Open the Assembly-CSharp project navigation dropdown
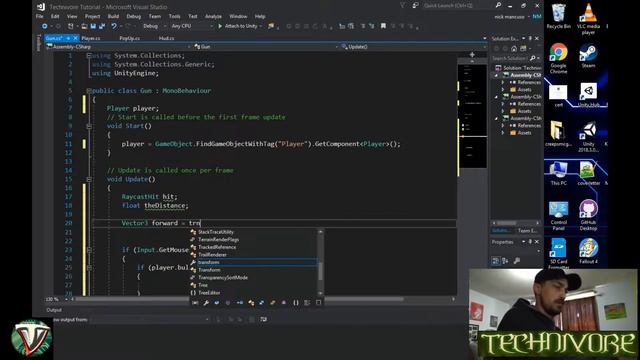The height and width of the screenshot is (360, 640). [x=118, y=47]
